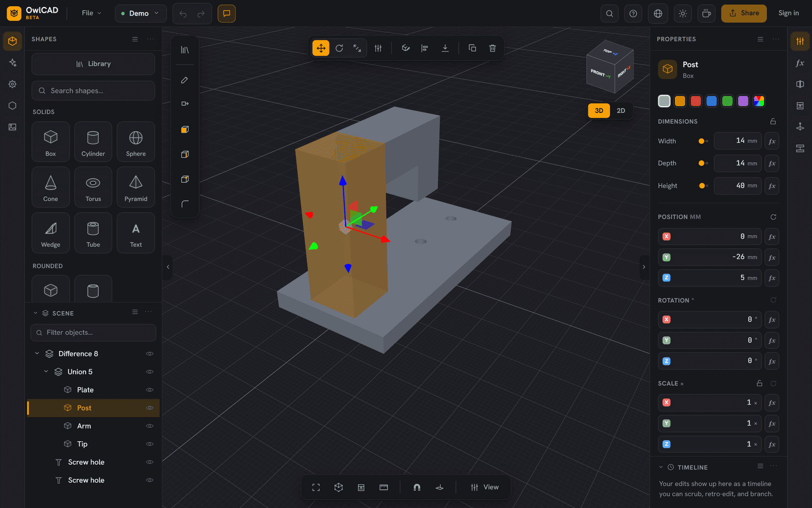Collapse the Union 5 tree group
The width and height of the screenshot is (812, 508).
(x=46, y=372)
